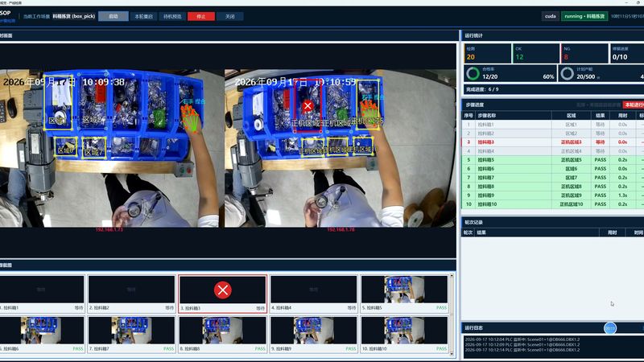Select green step row 8 拾料箱8
Screen dimensions: 644x362
[553, 187]
